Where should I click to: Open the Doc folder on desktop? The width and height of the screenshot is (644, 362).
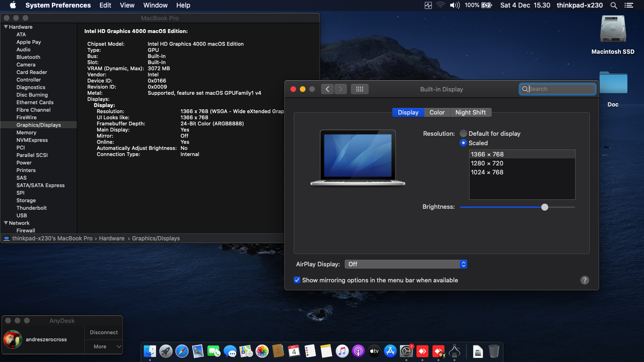(613, 82)
